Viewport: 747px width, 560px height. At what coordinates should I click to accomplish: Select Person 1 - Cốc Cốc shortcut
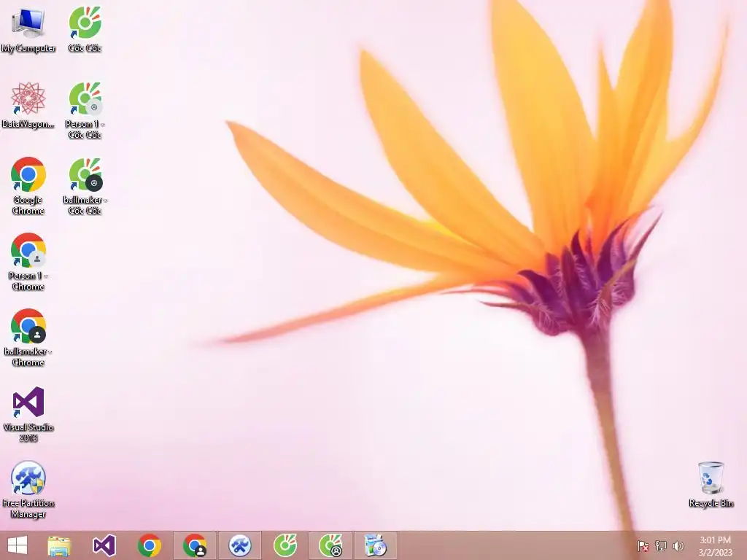coord(85,111)
